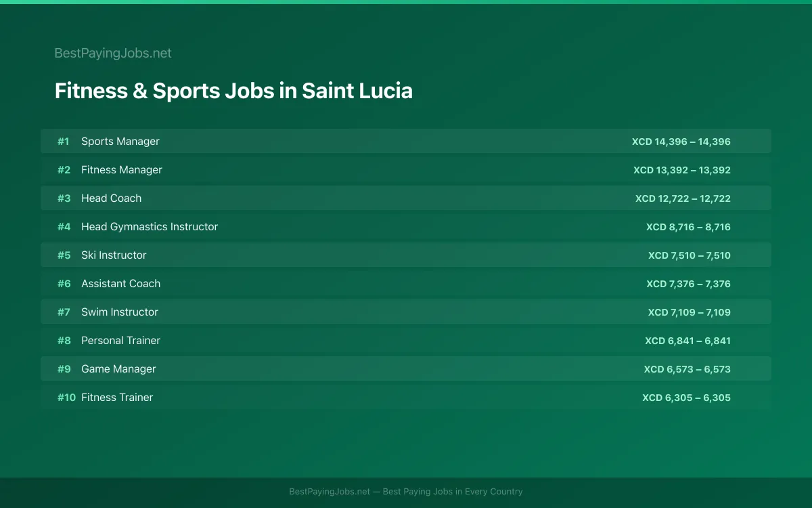812x508 pixels.
Task: Click the salary XCD 7,376 – 7,376
Action: point(688,284)
